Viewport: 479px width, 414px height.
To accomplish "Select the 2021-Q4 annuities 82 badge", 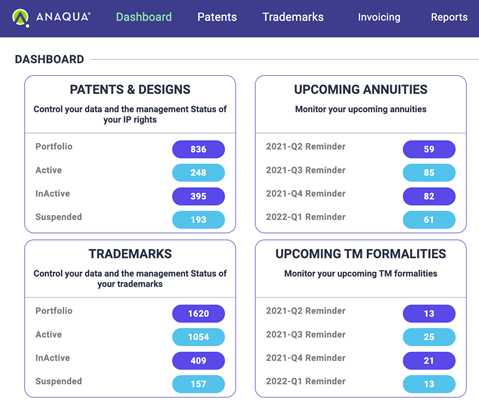I will tap(429, 196).
